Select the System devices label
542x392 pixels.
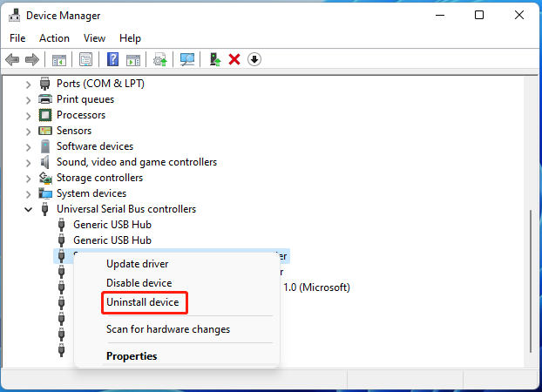(x=91, y=193)
